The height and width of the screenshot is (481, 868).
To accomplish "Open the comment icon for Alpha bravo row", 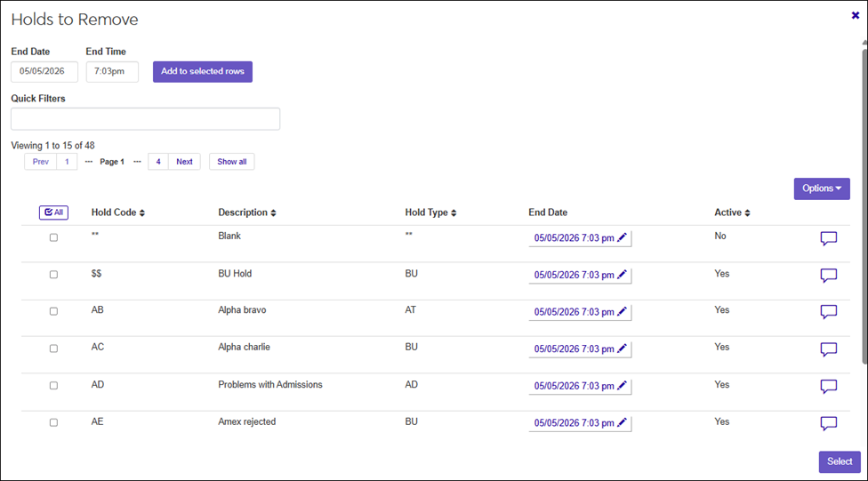I will click(x=828, y=312).
